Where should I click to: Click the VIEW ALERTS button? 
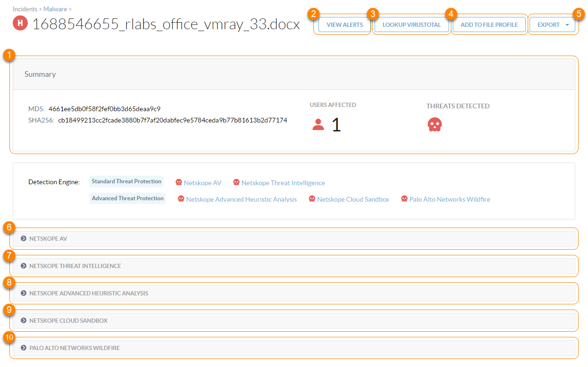[x=344, y=24]
